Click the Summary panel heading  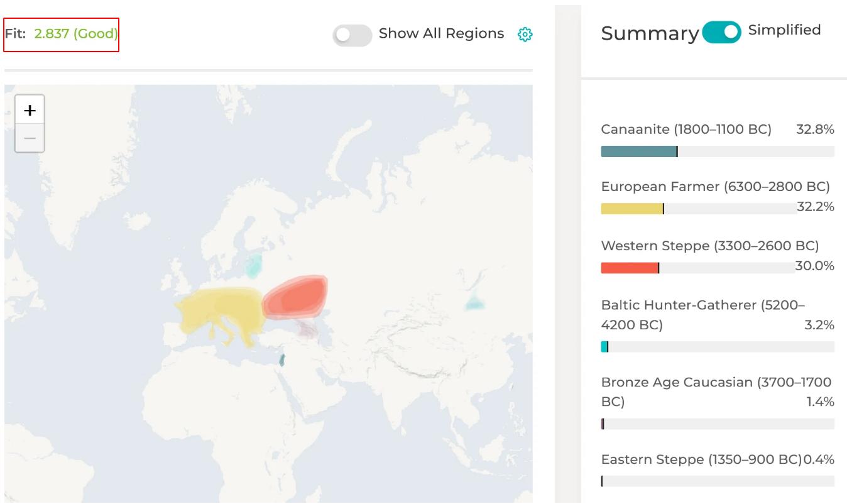[x=650, y=34]
